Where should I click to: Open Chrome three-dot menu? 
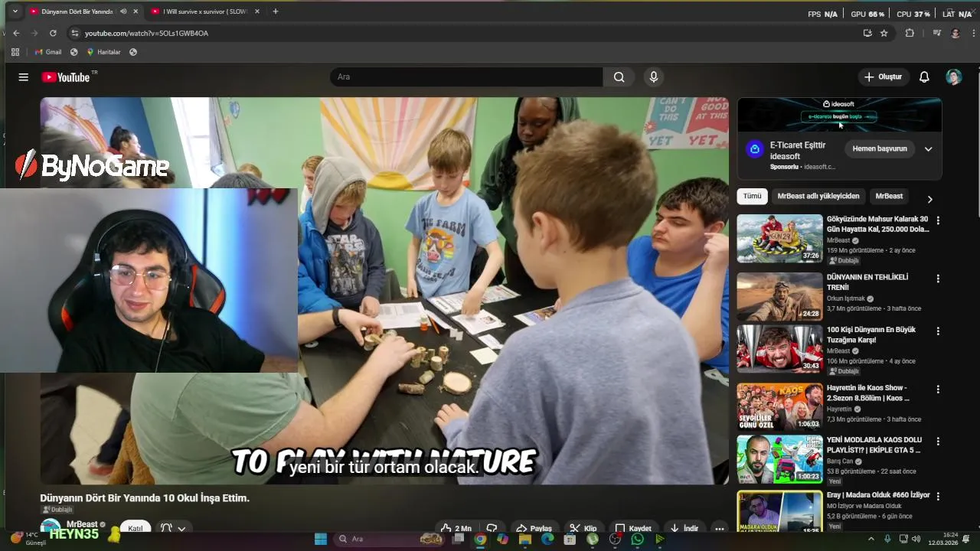click(974, 33)
